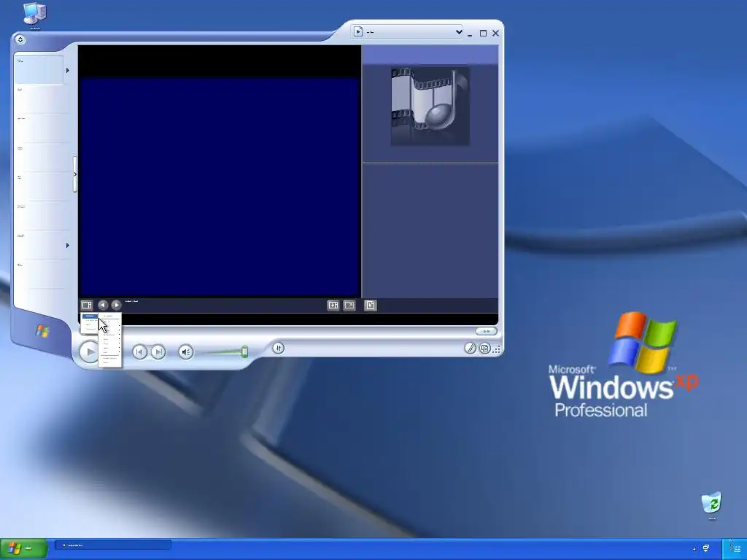747x560 pixels.
Task: Select the next visualization arrow
Action: 116,305
